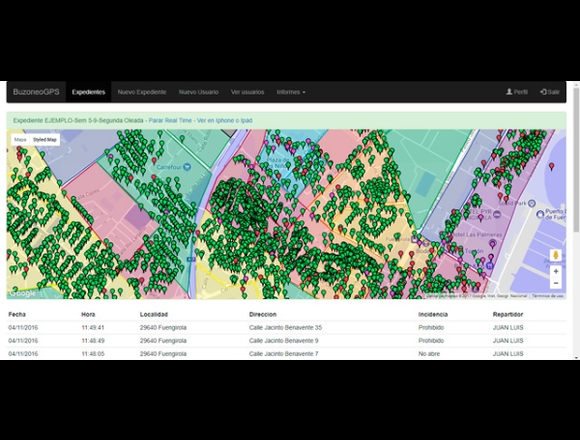Image resolution: width=580 pixels, height=440 pixels.
Task: Click the lone red marker near the port
Action: [x=552, y=166]
